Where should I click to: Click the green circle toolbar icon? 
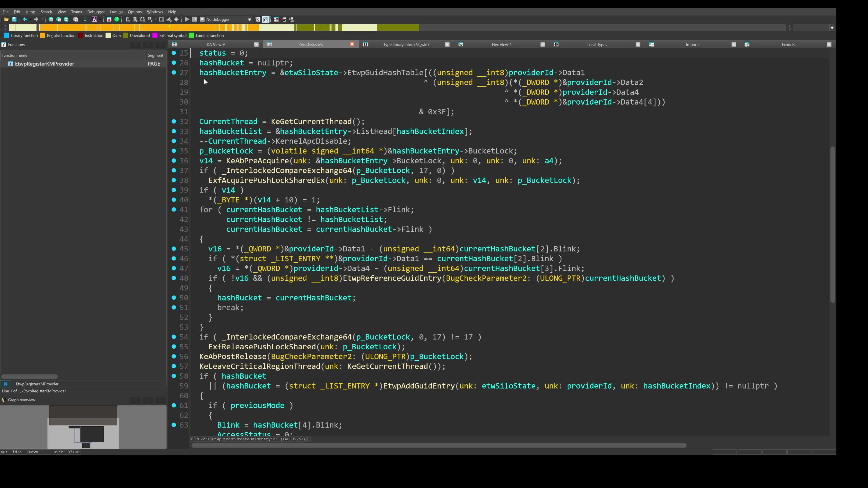[x=117, y=19]
